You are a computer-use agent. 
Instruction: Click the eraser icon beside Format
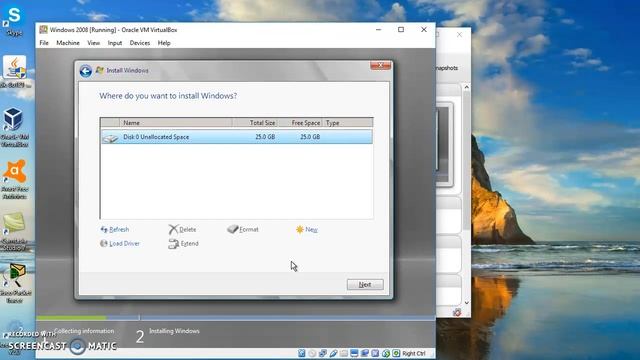[x=233, y=229]
